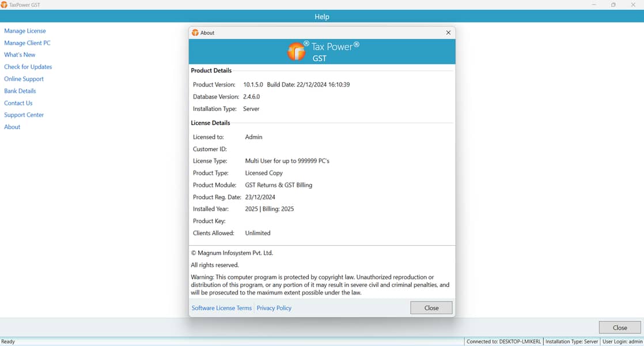Open the Manage Client PC link
The width and height of the screenshot is (644, 346).
pos(28,43)
